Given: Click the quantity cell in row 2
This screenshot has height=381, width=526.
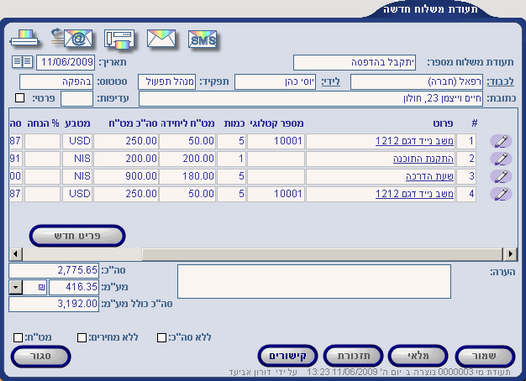Looking at the screenshot, I should tap(231, 159).
